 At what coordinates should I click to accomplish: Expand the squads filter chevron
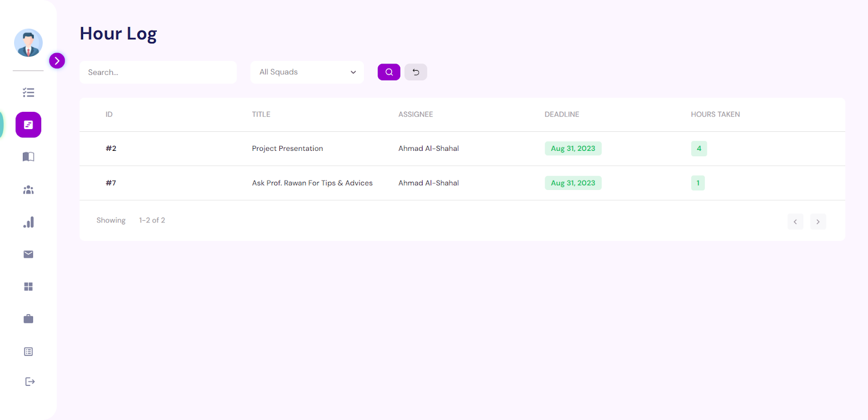pyautogui.click(x=353, y=72)
